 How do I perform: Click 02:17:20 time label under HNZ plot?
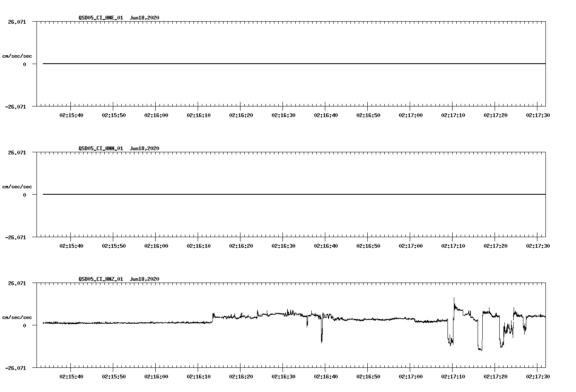(495, 377)
